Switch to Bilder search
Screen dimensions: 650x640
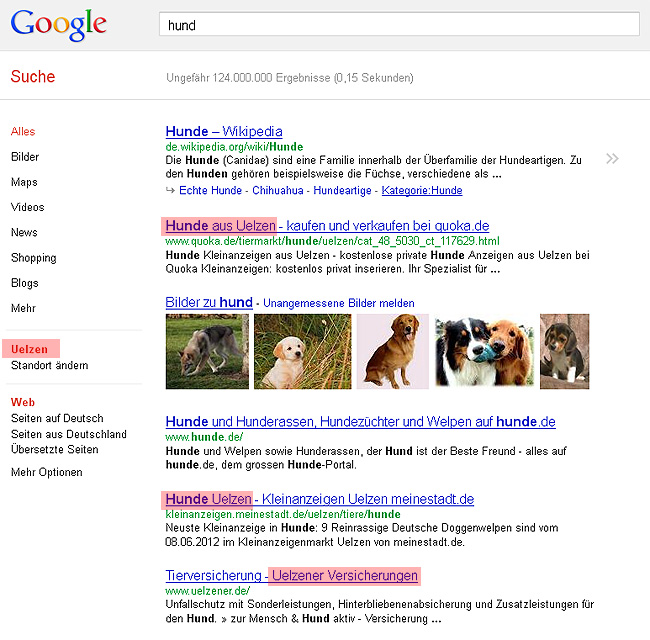click(x=25, y=157)
